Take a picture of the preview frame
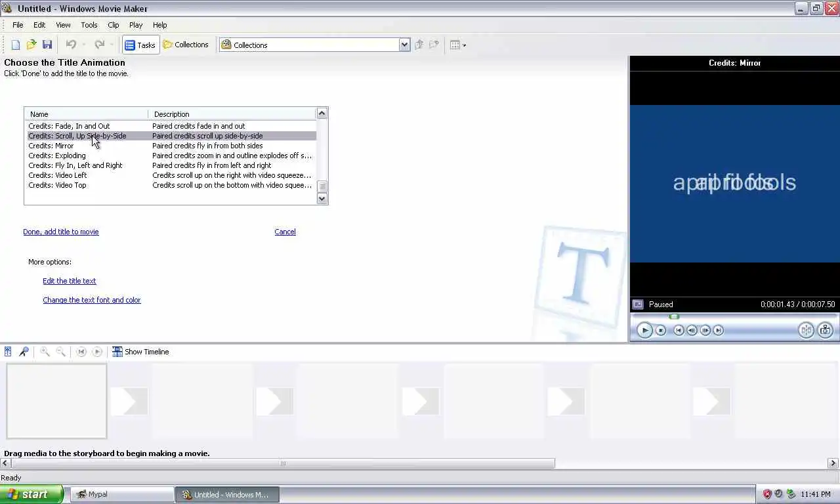 [x=825, y=331]
